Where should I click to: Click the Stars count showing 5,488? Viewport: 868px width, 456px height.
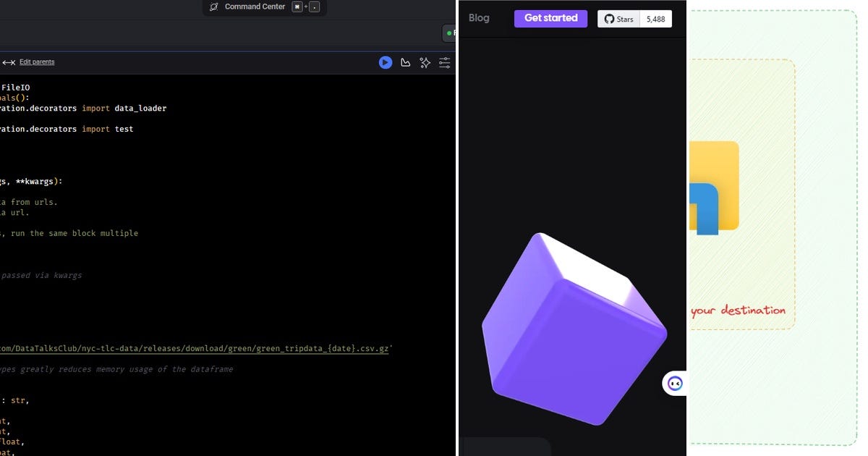[x=655, y=19]
